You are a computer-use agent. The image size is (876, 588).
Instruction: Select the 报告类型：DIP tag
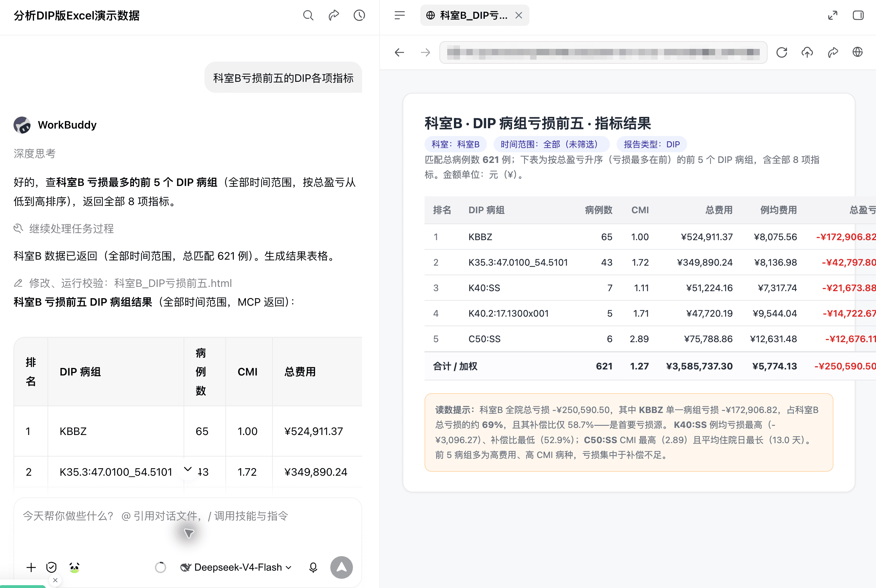tap(652, 145)
